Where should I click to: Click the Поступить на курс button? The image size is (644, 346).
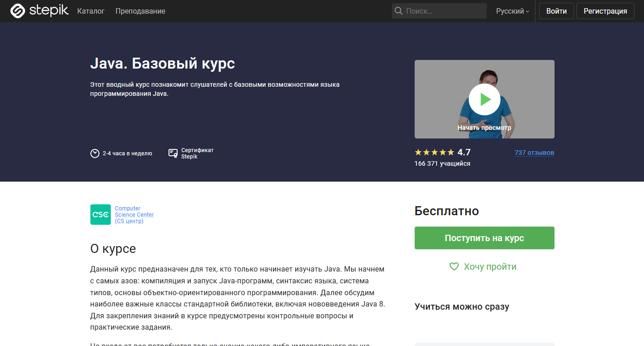(484, 237)
